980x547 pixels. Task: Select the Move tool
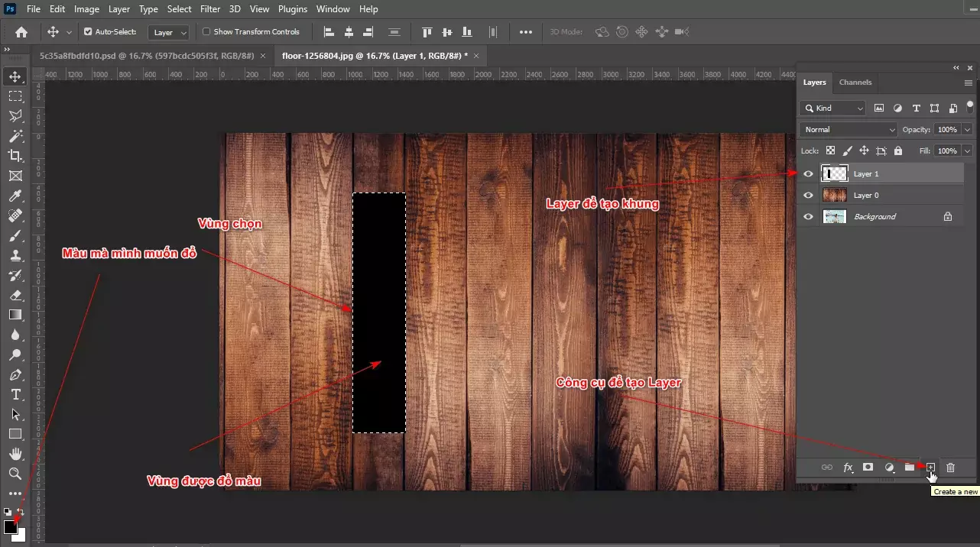click(15, 76)
